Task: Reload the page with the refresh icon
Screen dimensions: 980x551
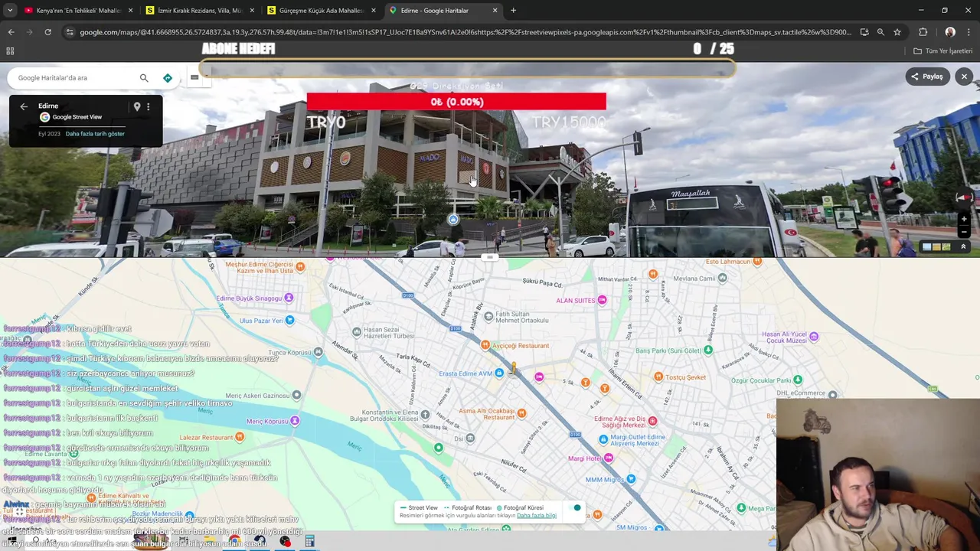Action: click(47, 32)
